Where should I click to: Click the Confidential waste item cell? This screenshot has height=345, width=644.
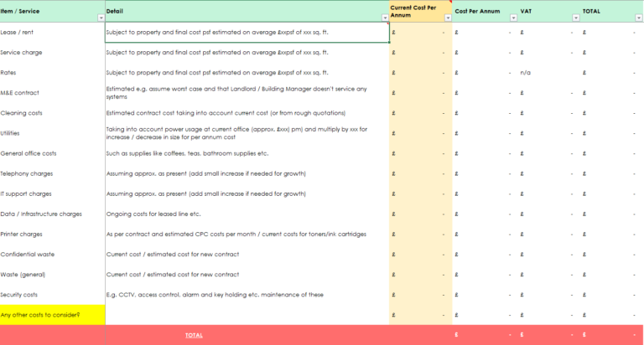tap(52, 255)
